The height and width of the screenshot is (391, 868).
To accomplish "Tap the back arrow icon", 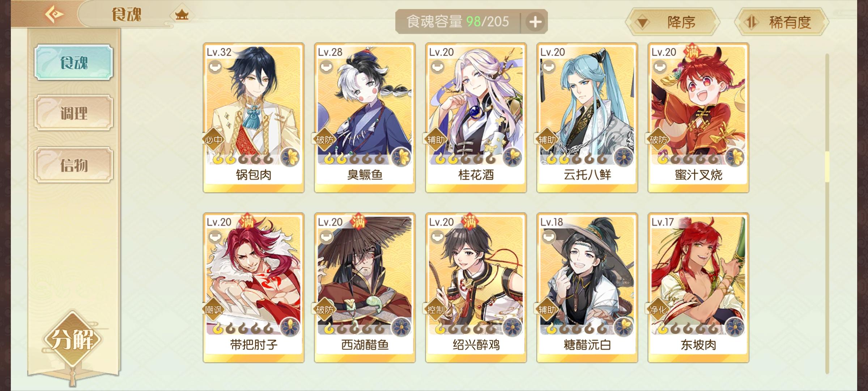I will pyautogui.click(x=54, y=14).
